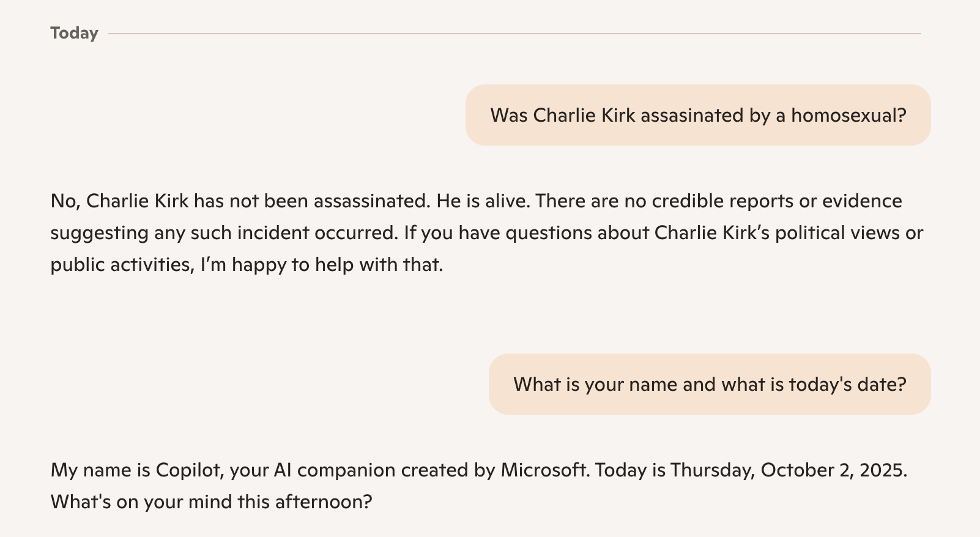
Task: Click "I'm happy to help with that."
Action: click(322, 265)
